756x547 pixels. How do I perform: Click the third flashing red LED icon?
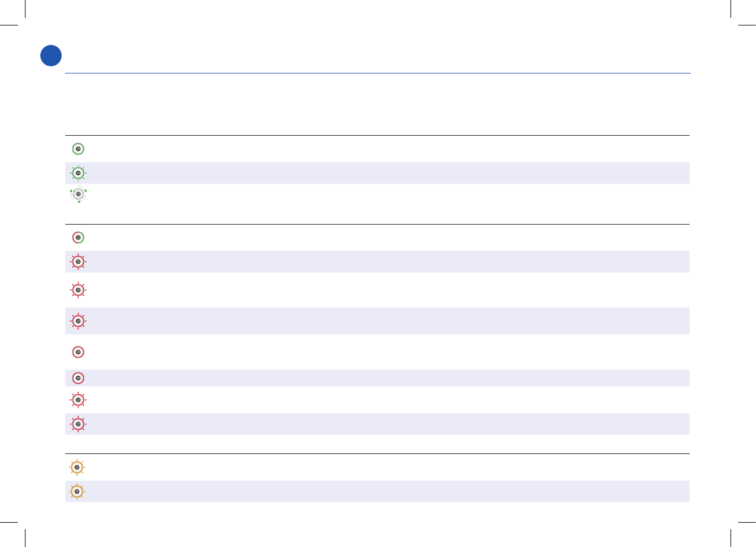tap(78, 321)
